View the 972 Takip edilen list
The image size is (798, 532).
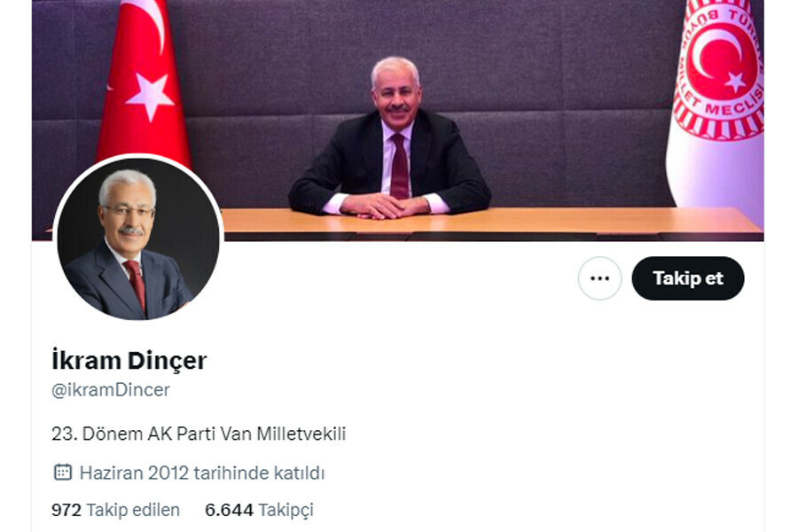115,510
